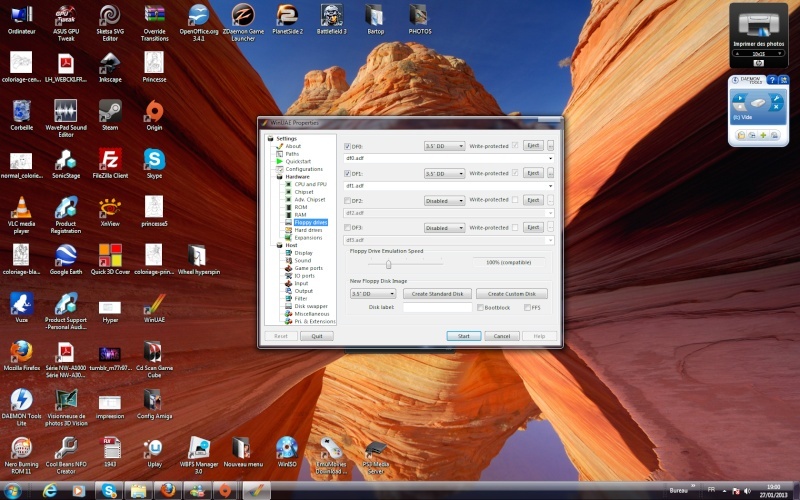Click the Start button
The width and height of the screenshot is (800, 500).
pos(463,336)
